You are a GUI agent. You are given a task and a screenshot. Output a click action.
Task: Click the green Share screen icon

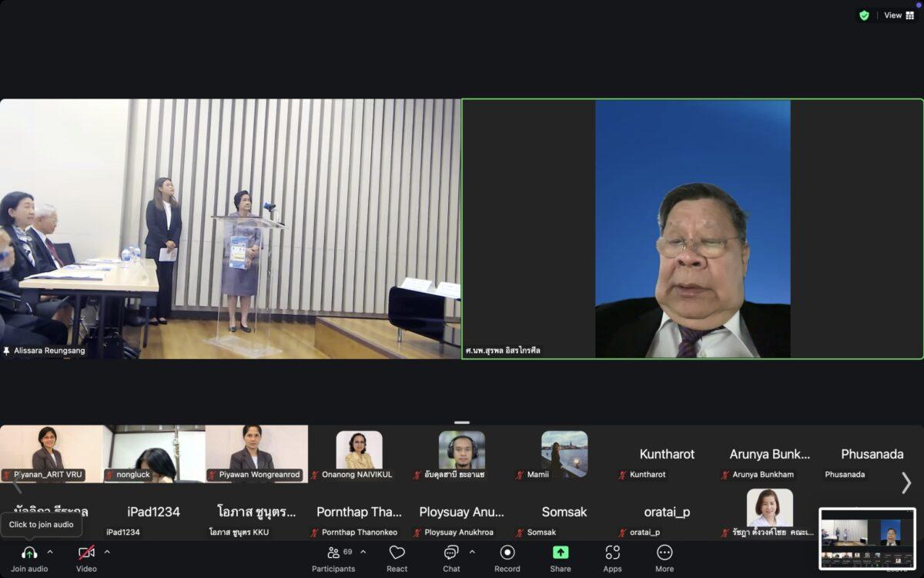(x=561, y=553)
